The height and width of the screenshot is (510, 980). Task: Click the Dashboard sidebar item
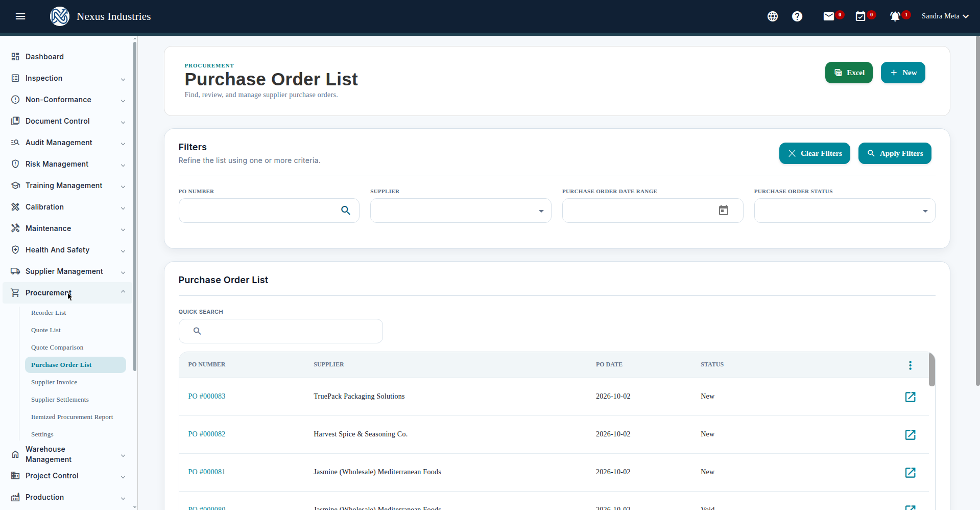coord(67,57)
